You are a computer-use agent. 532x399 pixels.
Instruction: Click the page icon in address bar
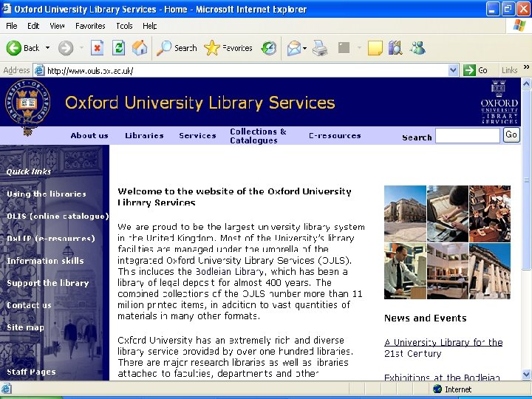pyautogui.click(x=40, y=70)
